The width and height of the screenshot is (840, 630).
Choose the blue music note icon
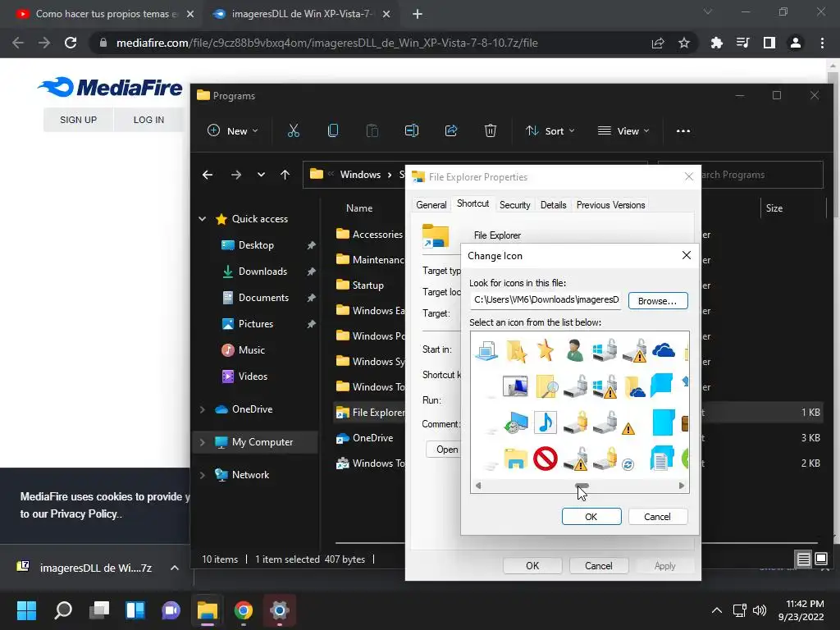point(546,422)
